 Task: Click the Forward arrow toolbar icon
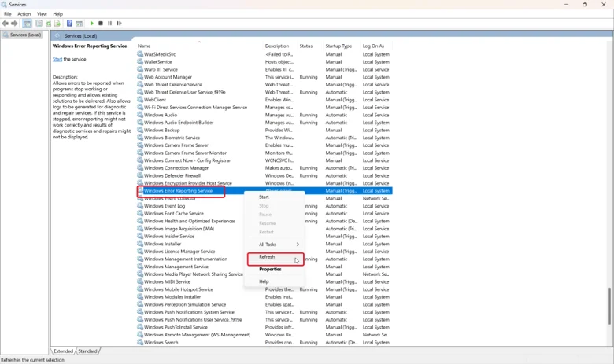pyautogui.click(x=14, y=24)
